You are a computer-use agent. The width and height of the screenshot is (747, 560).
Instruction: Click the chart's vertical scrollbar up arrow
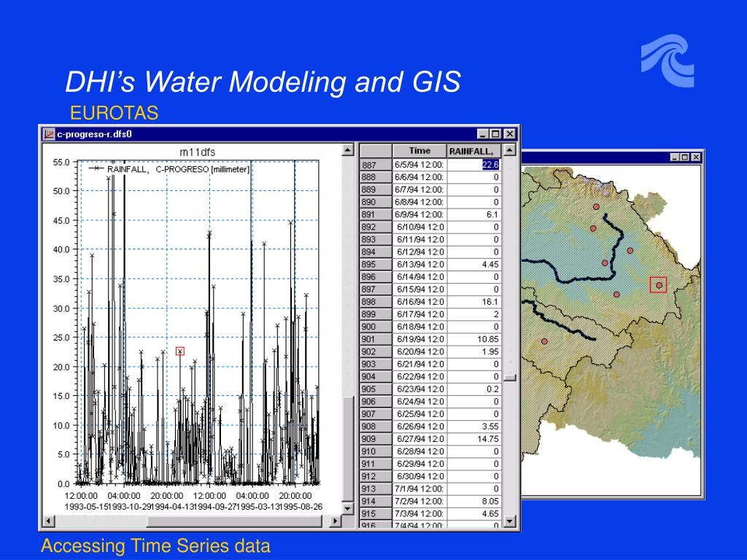tap(348, 150)
